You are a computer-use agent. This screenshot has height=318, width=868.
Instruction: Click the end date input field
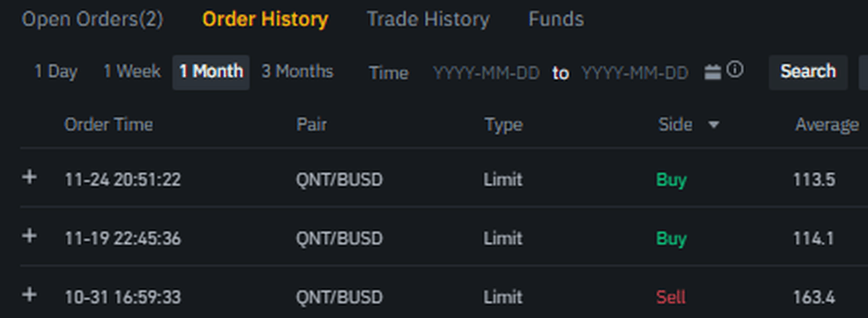[x=634, y=73]
